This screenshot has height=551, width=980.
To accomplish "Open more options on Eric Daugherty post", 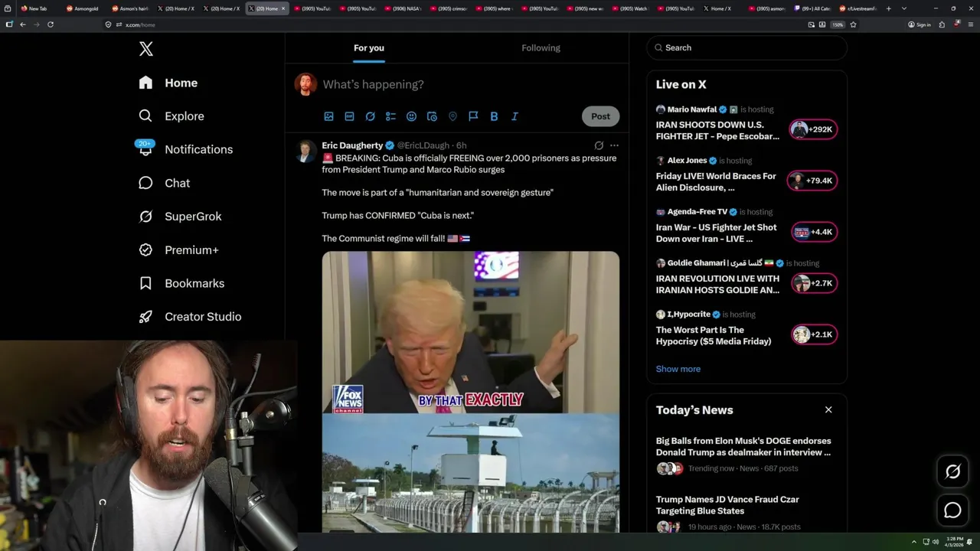I will (614, 145).
